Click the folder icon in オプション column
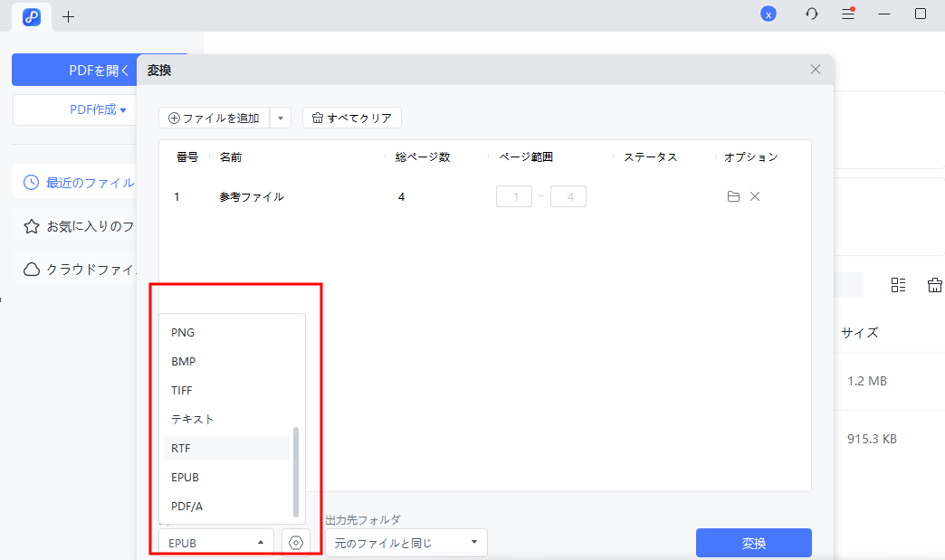945x560 pixels. pyautogui.click(x=733, y=195)
